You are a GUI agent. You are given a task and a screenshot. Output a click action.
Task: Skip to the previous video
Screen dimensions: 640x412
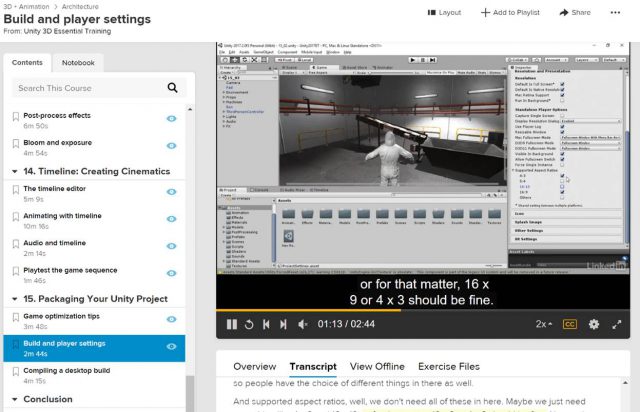coord(266,324)
